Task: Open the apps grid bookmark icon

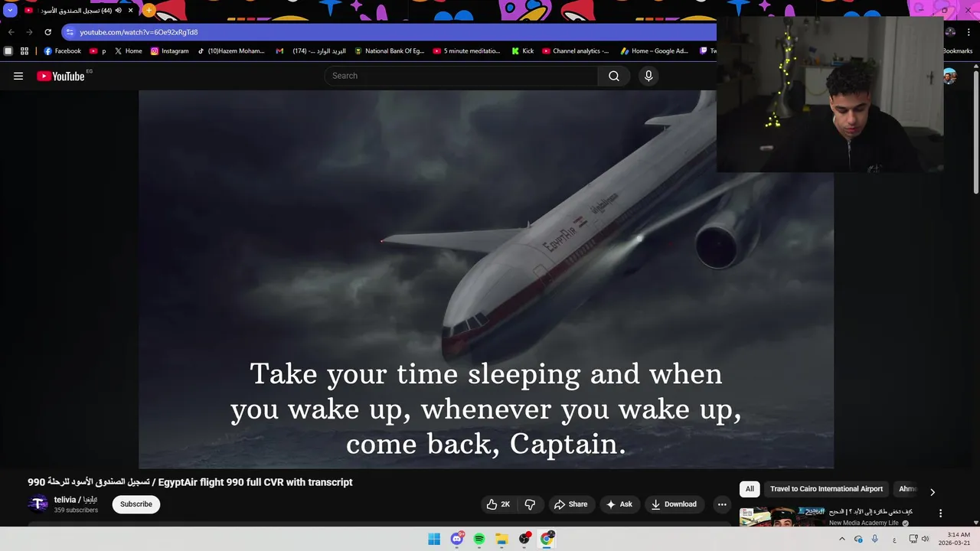Action: (x=24, y=51)
